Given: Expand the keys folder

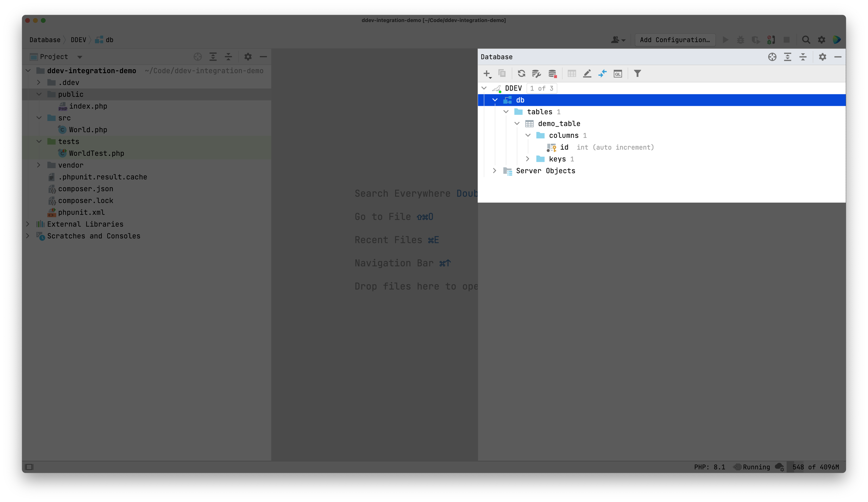Looking at the screenshot, I should click(528, 159).
